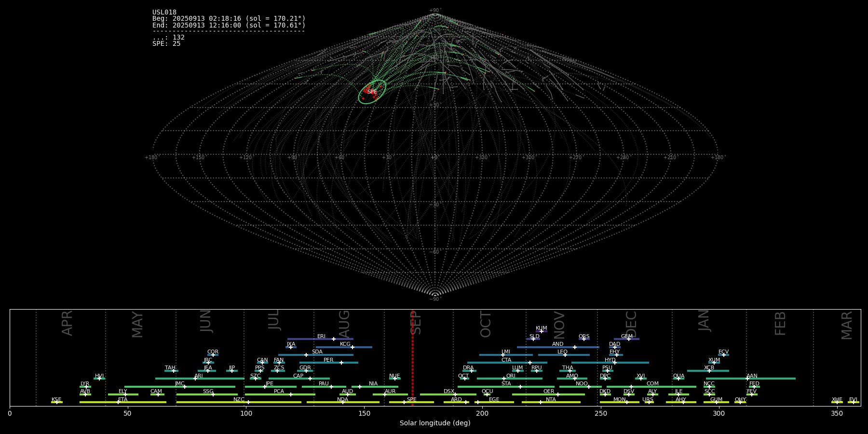Select the ORS shower label
The width and height of the screenshot is (868, 434).
click(584, 337)
